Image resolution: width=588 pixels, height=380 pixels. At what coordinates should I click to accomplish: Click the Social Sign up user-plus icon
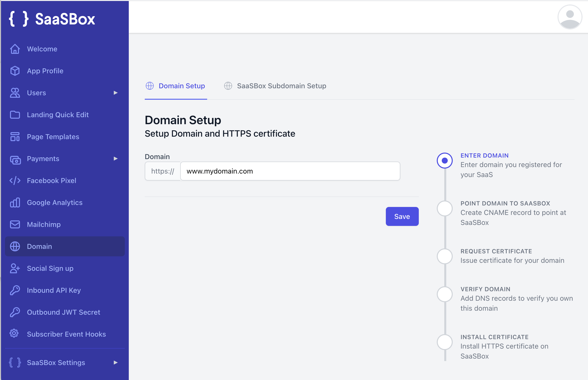click(x=15, y=268)
